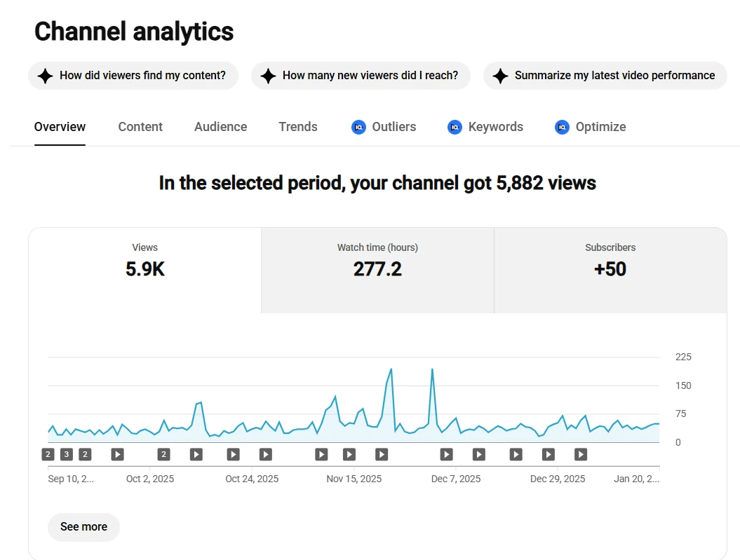Viewport: 740px width, 560px height.
Task: Click the 'Oct 2, 2025' date label
Action: [x=150, y=479]
